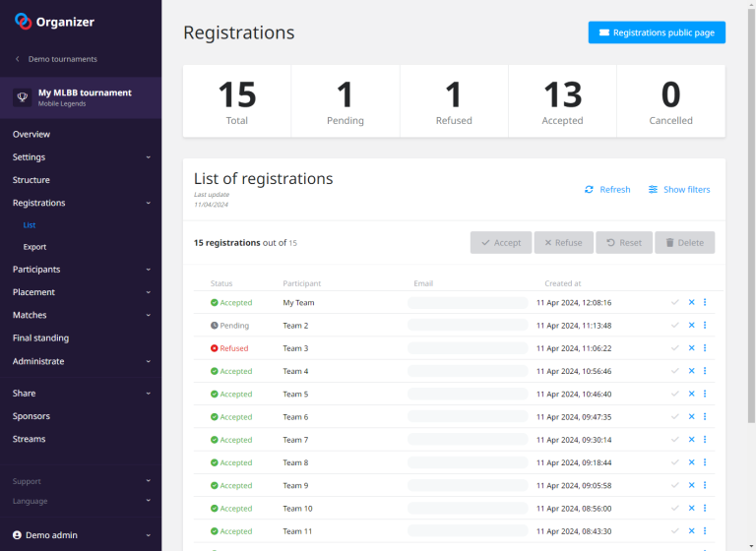The image size is (756, 551).
Task: Click the Organizer logo icon
Action: (23, 21)
